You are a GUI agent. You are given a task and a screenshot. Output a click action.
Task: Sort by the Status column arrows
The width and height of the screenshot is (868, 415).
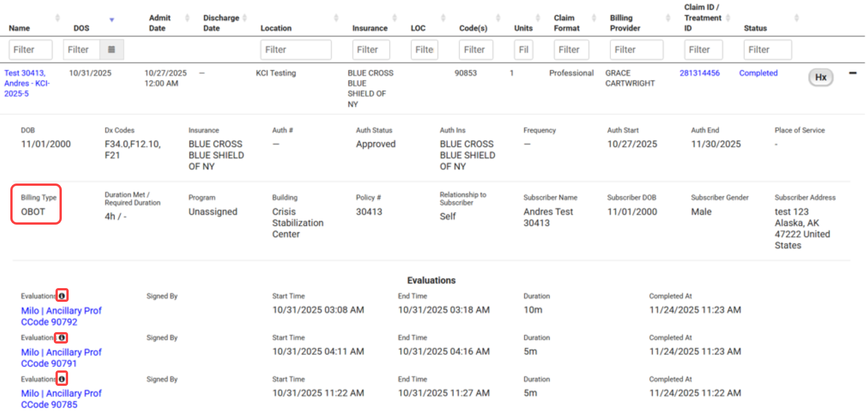(796, 18)
